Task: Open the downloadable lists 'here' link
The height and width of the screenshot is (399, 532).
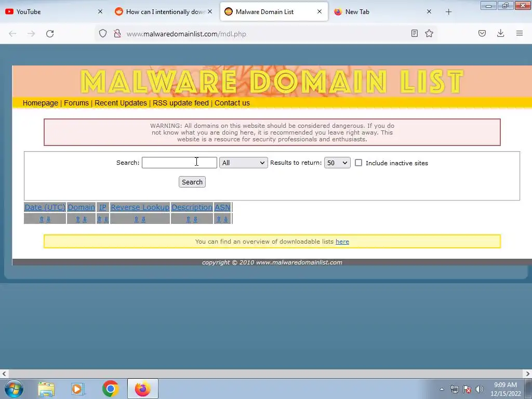Action: click(342, 242)
